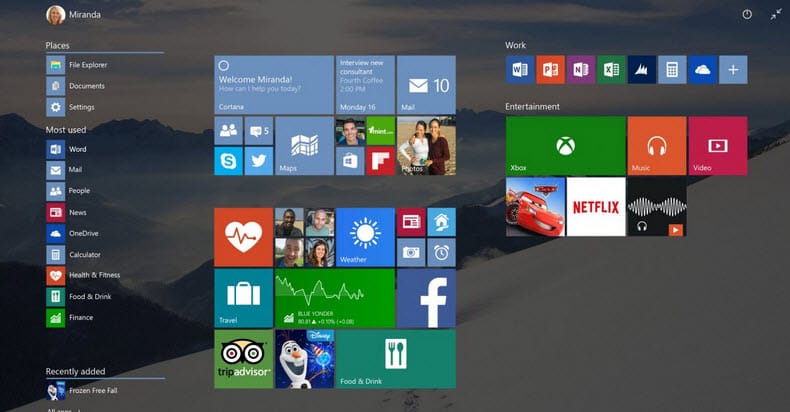
Task: Add a tile with the plus button
Action: (x=733, y=69)
